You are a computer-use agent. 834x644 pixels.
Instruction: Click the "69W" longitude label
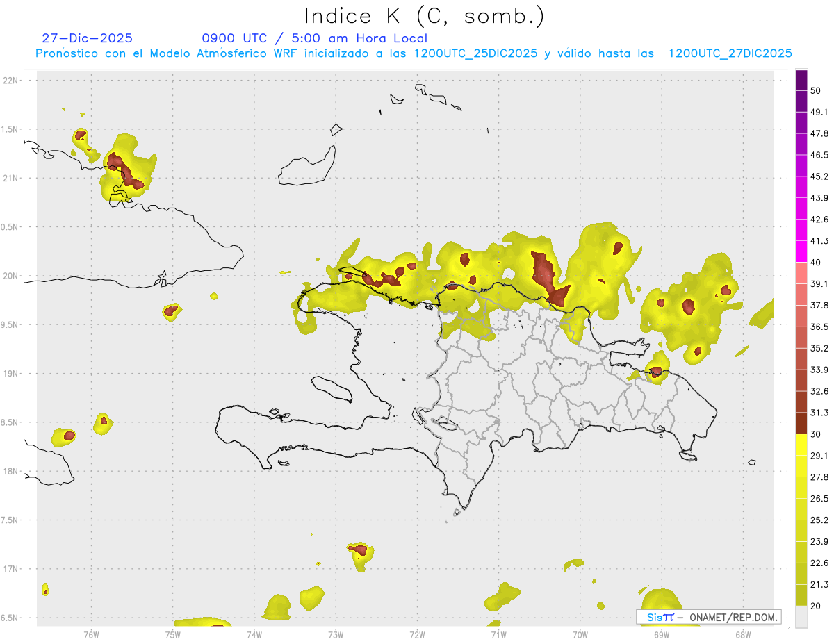click(661, 634)
